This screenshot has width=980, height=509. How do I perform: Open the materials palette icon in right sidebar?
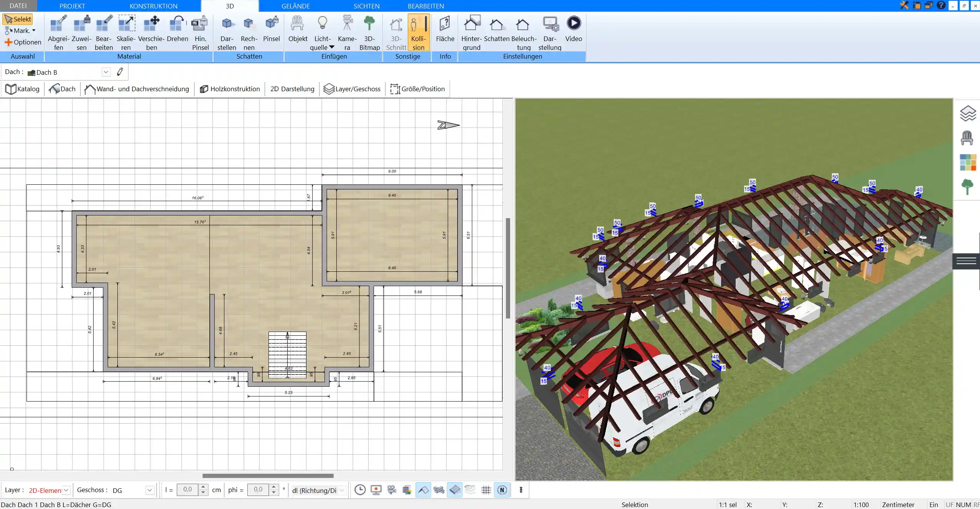(968, 163)
